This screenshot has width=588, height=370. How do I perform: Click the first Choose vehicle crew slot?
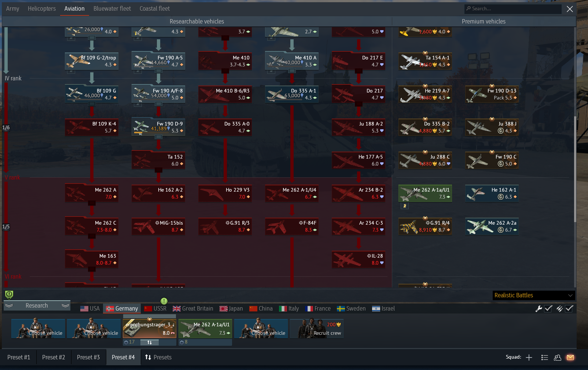pos(38,329)
